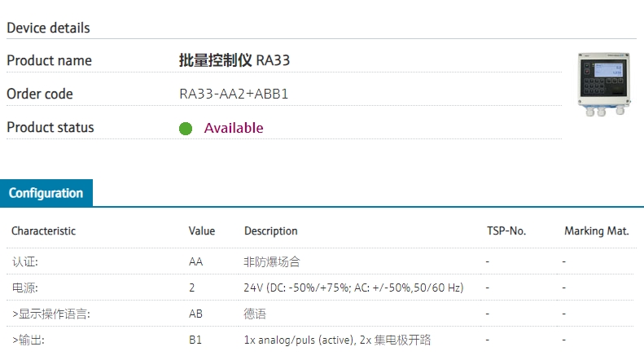Viewport: 644px width, 360px height.
Task: Open the Configuration tab
Action: [46, 193]
